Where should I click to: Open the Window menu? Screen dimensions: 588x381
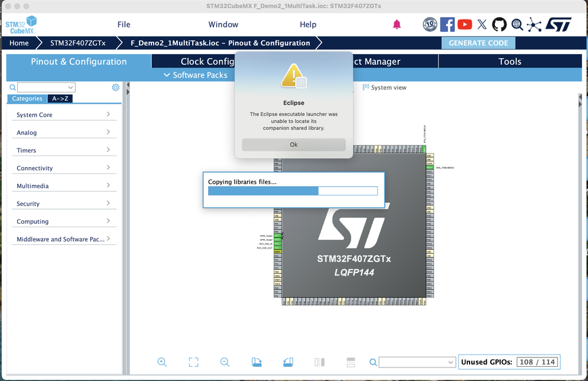click(x=223, y=24)
